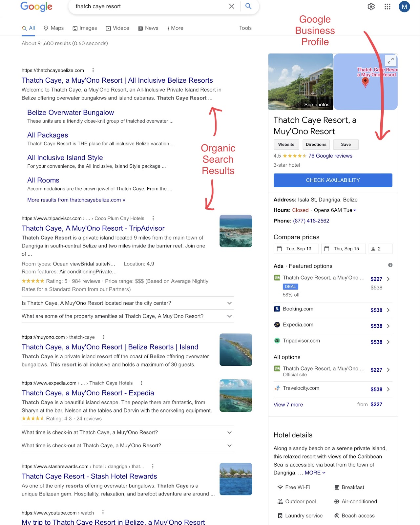The image size is (420, 525).
Task: Open three-dot menu for TripAdvisor result
Action: point(153,218)
